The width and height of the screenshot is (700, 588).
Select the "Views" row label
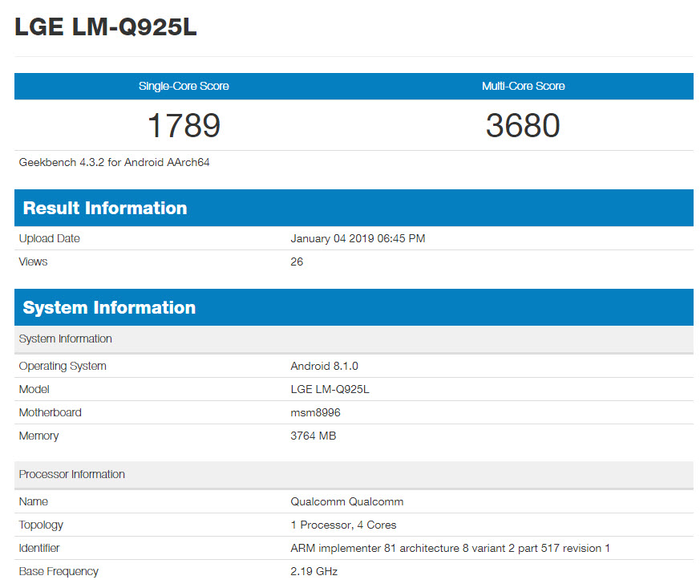33,262
